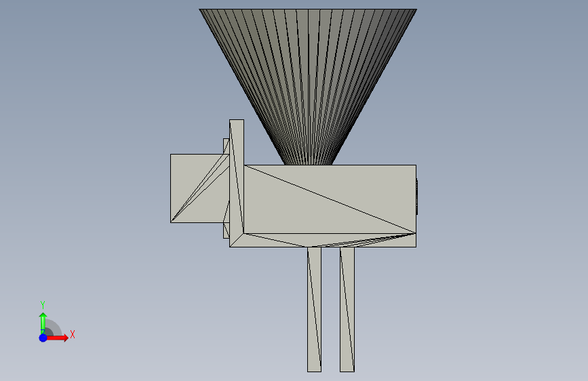This screenshot has width=588, height=381.
Task: Click the blue Z axis dot
Action: pyautogui.click(x=43, y=338)
